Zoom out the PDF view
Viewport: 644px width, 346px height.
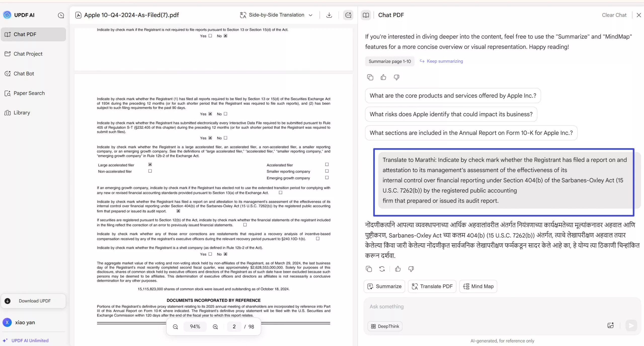175,326
